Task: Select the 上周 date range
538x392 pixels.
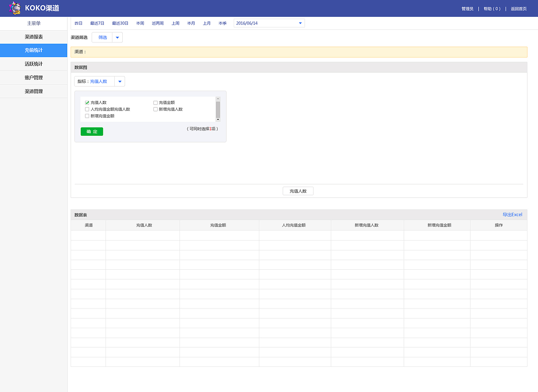Action: coord(175,24)
